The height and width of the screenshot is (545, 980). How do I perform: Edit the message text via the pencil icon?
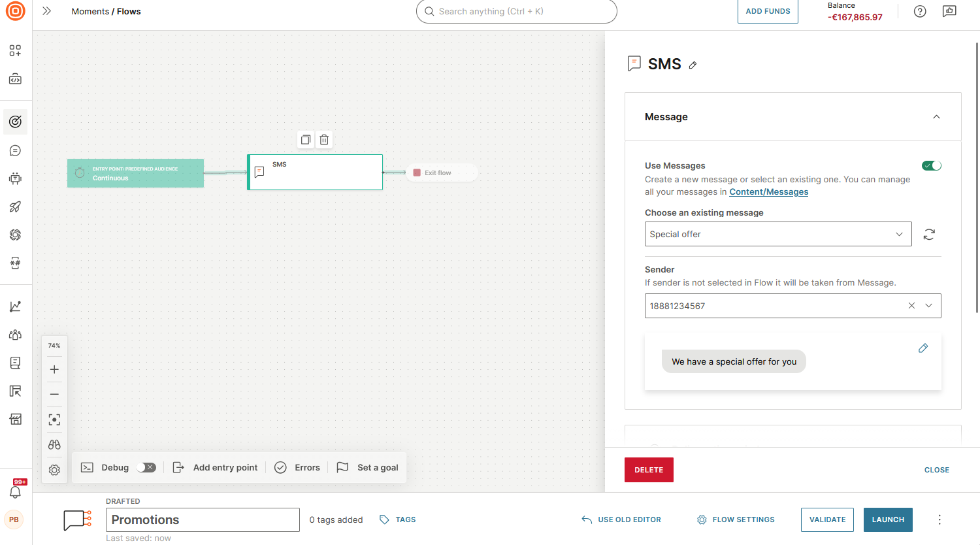(x=923, y=348)
